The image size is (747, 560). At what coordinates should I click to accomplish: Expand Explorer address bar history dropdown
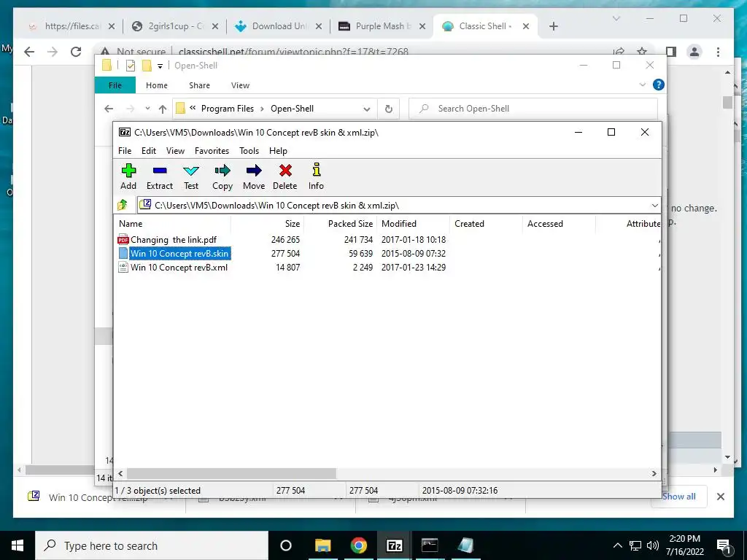[x=366, y=109]
